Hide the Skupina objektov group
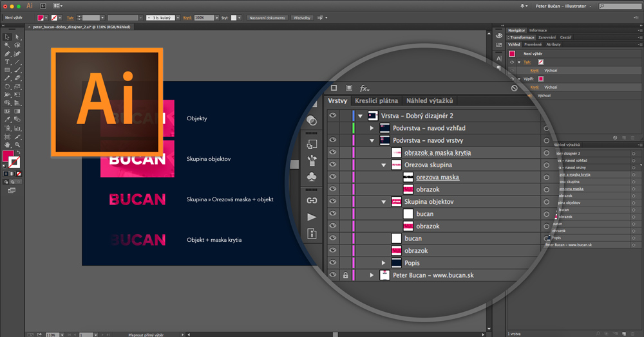This screenshot has height=337, width=644. [333, 202]
